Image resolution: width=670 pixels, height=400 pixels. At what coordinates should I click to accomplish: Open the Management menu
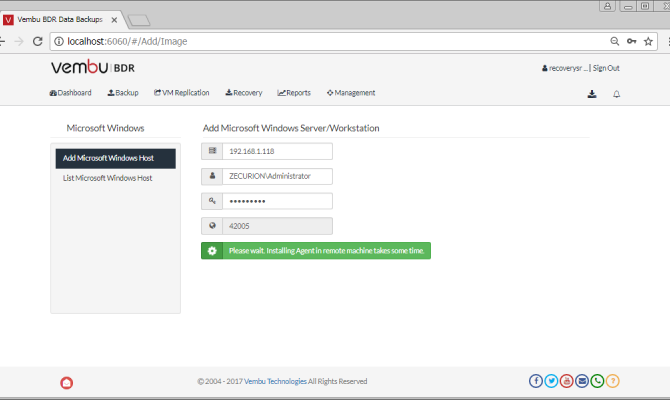pyautogui.click(x=351, y=93)
